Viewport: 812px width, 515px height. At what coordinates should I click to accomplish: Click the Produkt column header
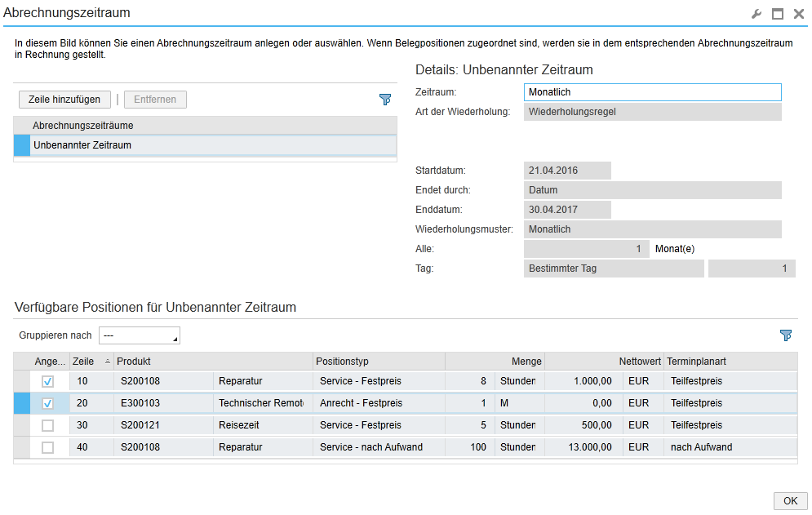(x=213, y=361)
